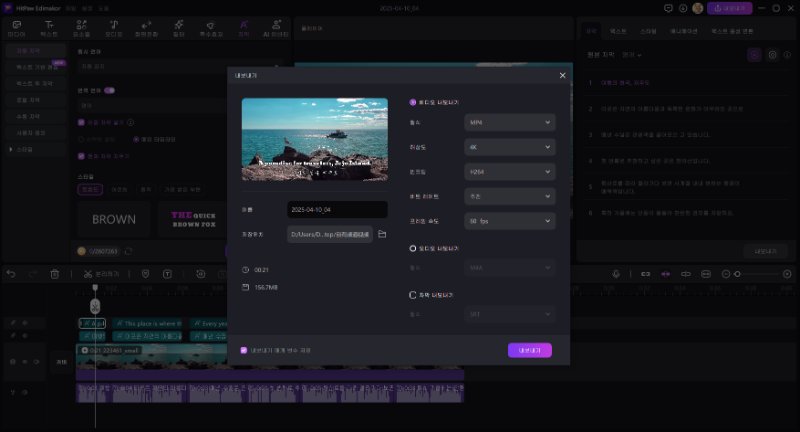The width and height of the screenshot is (800, 432).
Task: Open the subtitle format dropdown showing SRT
Action: [x=510, y=314]
